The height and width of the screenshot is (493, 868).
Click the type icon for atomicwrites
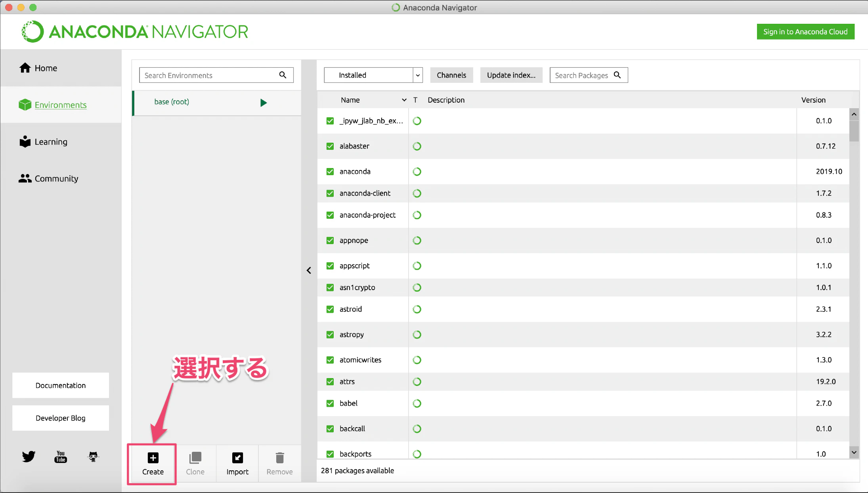tap(417, 360)
